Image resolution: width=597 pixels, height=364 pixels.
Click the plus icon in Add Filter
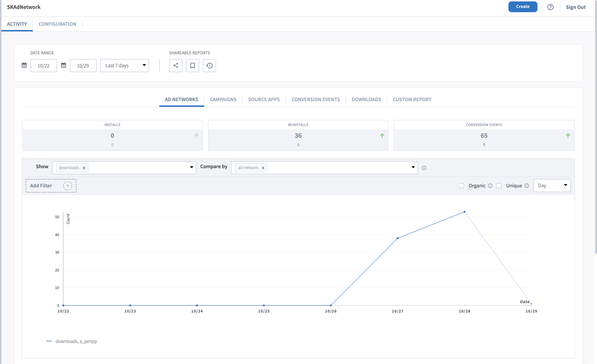pos(68,186)
